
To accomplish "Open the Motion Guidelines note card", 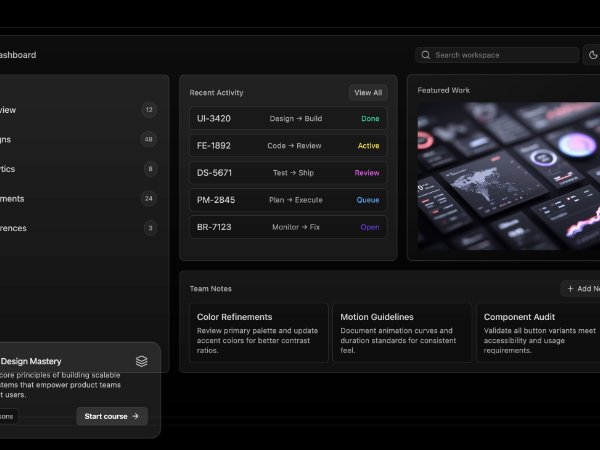I will (401, 332).
